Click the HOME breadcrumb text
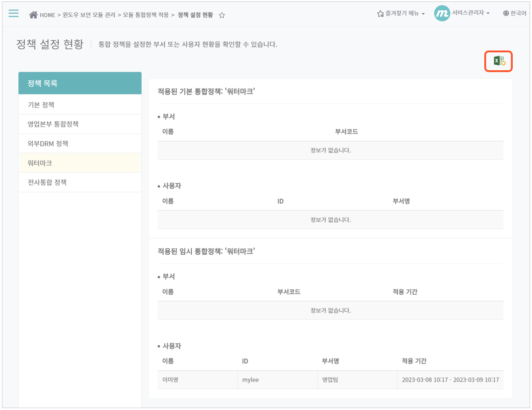532x410 pixels. [48, 15]
